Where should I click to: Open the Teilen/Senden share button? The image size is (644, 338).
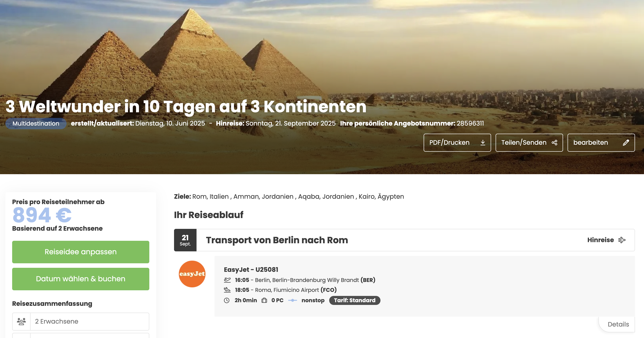pyautogui.click(x=529, y=143)
